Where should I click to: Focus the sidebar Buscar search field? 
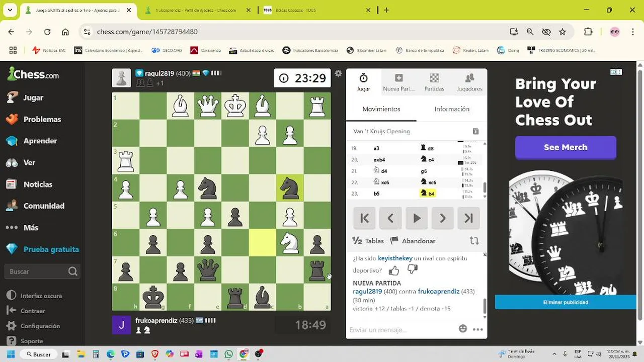42,271
